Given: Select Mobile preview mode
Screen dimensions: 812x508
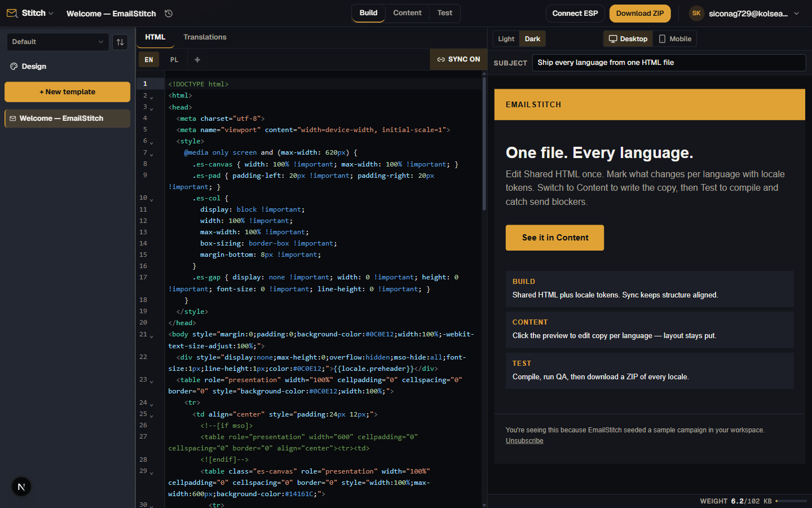Looking at the screenshot, I should tap(675, 39).
